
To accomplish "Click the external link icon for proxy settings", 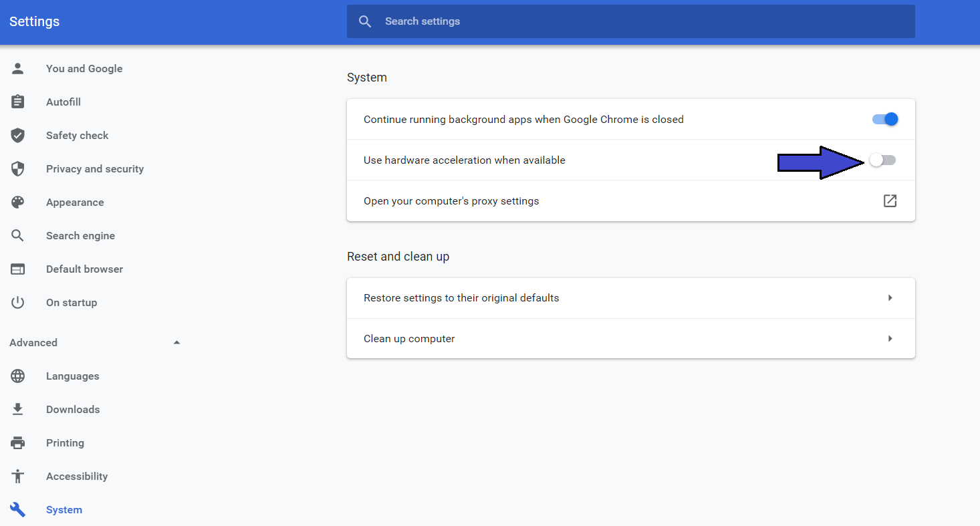I will pyautogui.click(x=890, y=201).
